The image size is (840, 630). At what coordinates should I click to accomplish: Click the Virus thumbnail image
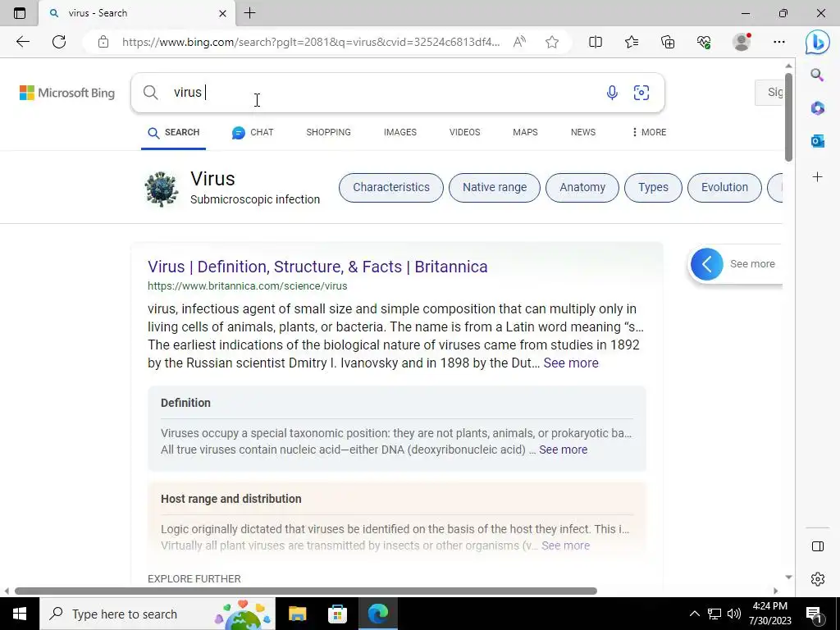162,189
